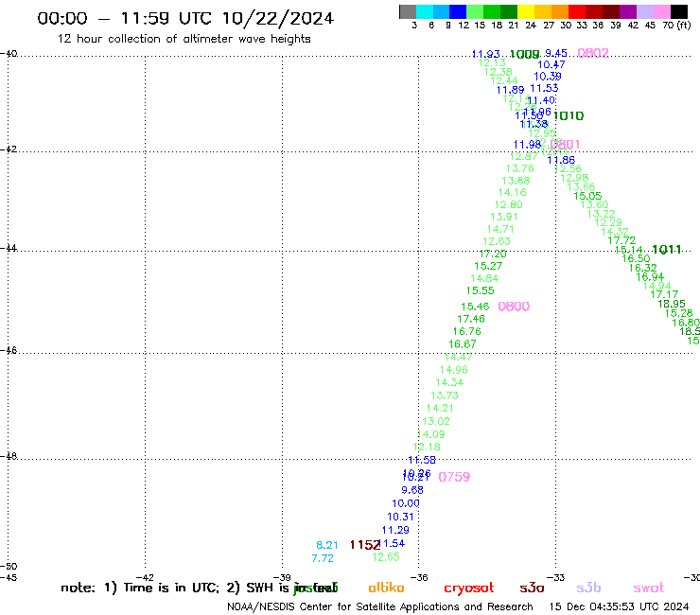Click the light blue value '8.21'

pyautogui.click(x=327, y=545)
